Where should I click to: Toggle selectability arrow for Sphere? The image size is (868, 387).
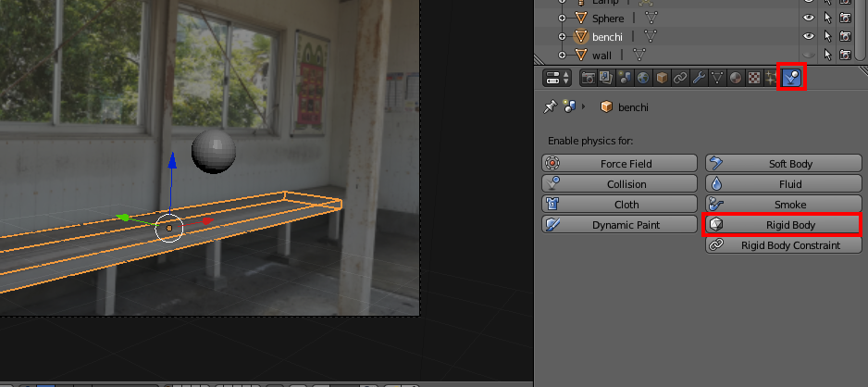coord(827,18)
